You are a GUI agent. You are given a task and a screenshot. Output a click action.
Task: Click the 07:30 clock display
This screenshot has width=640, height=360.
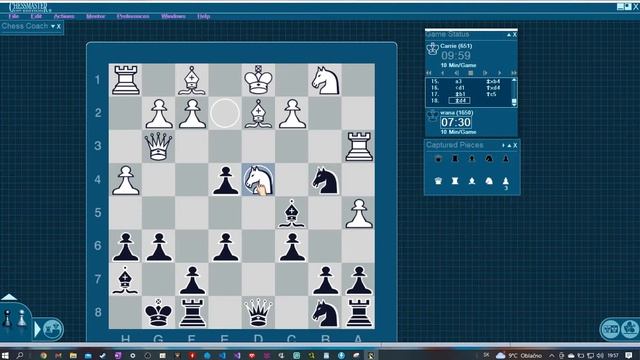click(456, 122)
